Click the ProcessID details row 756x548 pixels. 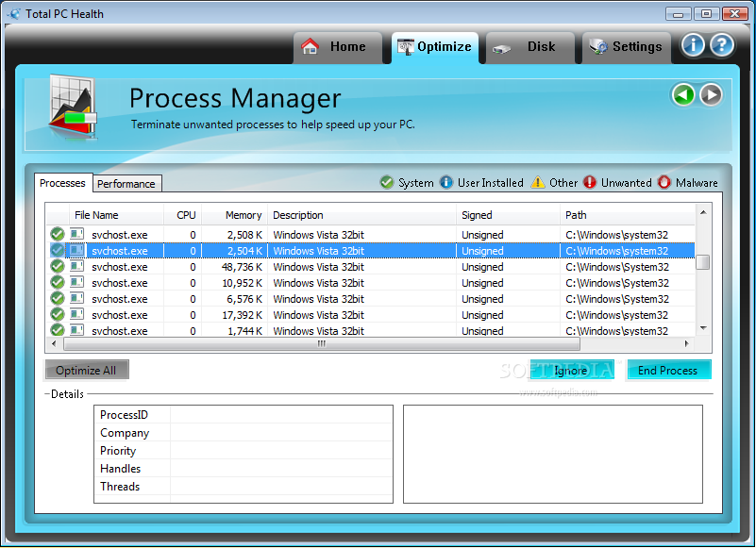click(x=244, y=414)
